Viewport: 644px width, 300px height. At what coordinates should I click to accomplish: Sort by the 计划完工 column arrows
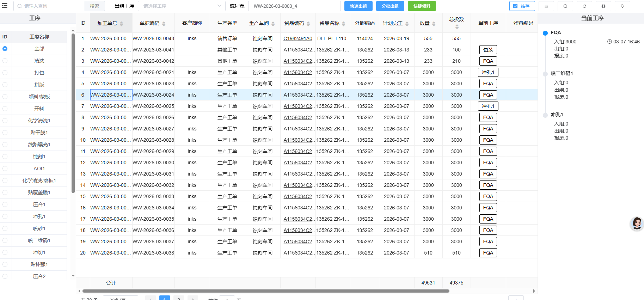point(407,24)
